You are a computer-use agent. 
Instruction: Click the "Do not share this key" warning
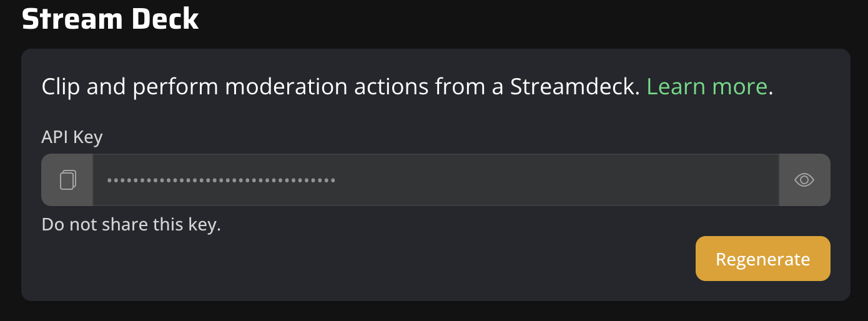[131, 224]
